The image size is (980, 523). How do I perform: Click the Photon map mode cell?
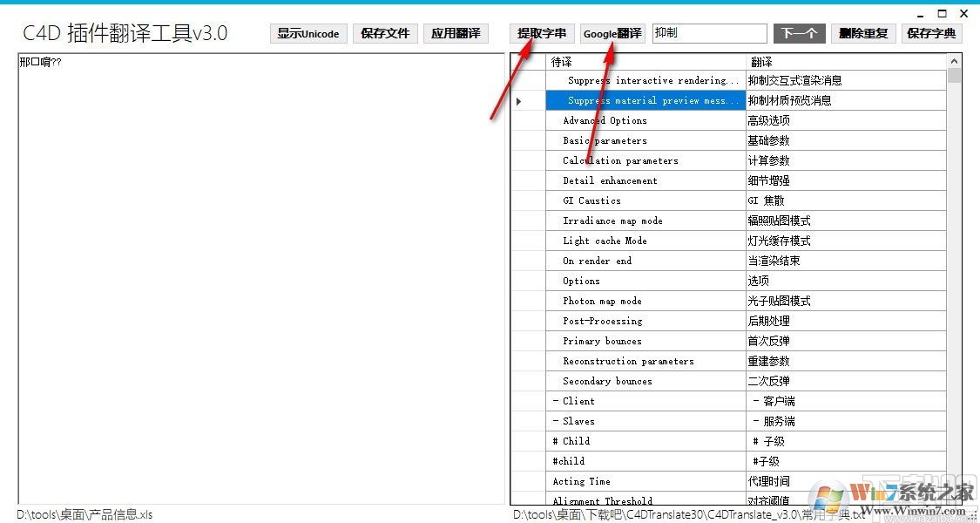645,301
